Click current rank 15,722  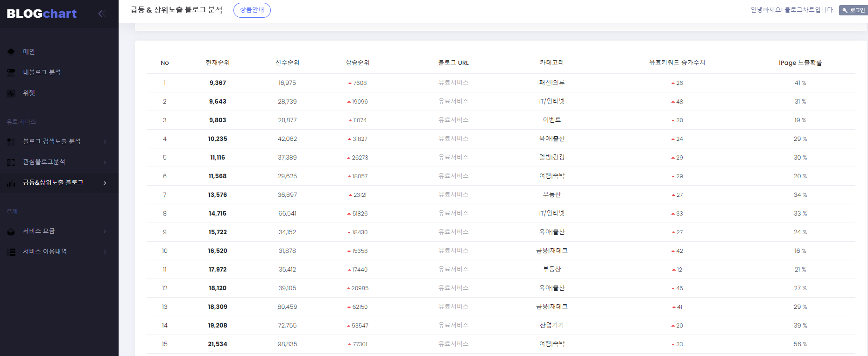(218, 232)
